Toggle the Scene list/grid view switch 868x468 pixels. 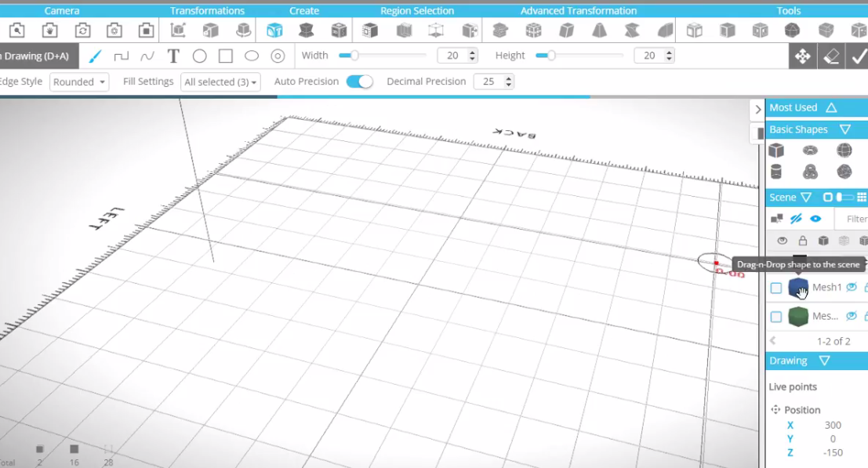coord(844,198)
